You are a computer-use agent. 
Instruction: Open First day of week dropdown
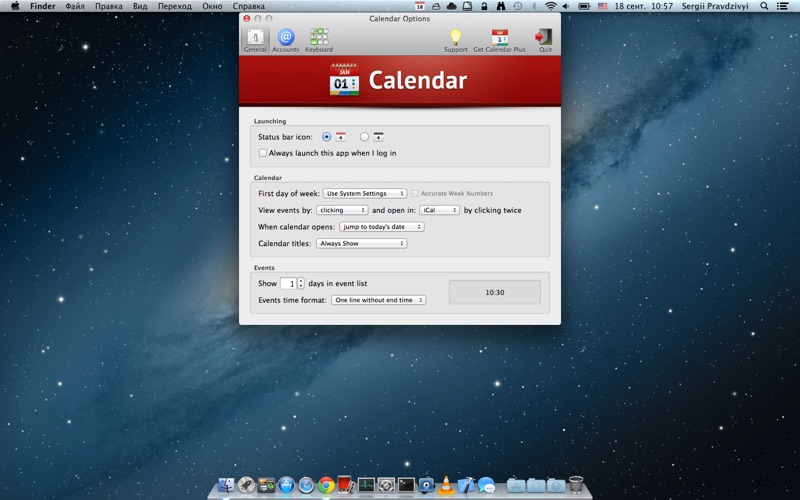(365, 193)
